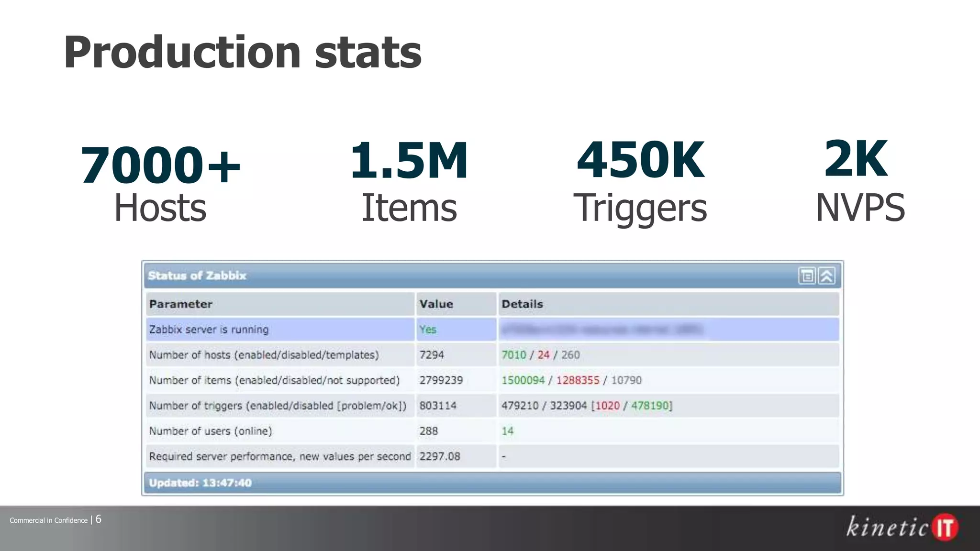Collapse the Status of Zabbix widget
The height and width of the screenshot is (551, 980).
pyautogui.click(x=826, y=276)
